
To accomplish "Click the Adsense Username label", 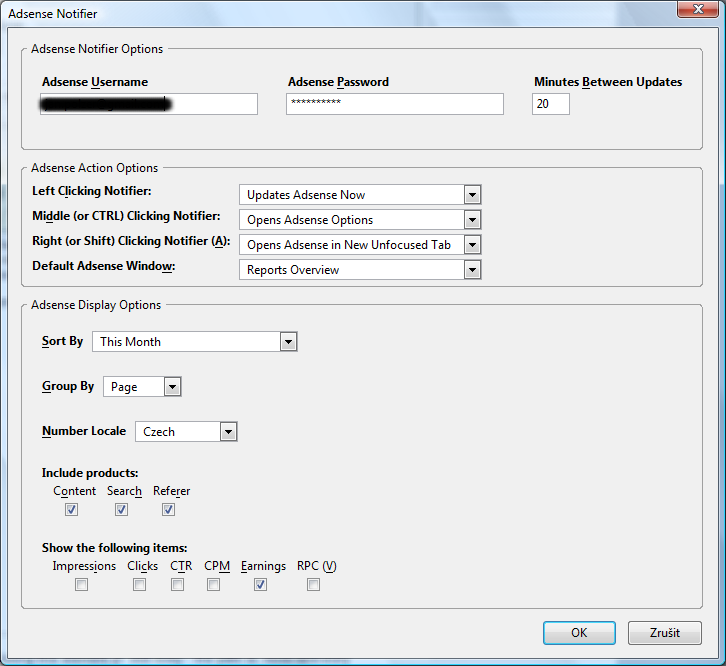I will (95, 82).
